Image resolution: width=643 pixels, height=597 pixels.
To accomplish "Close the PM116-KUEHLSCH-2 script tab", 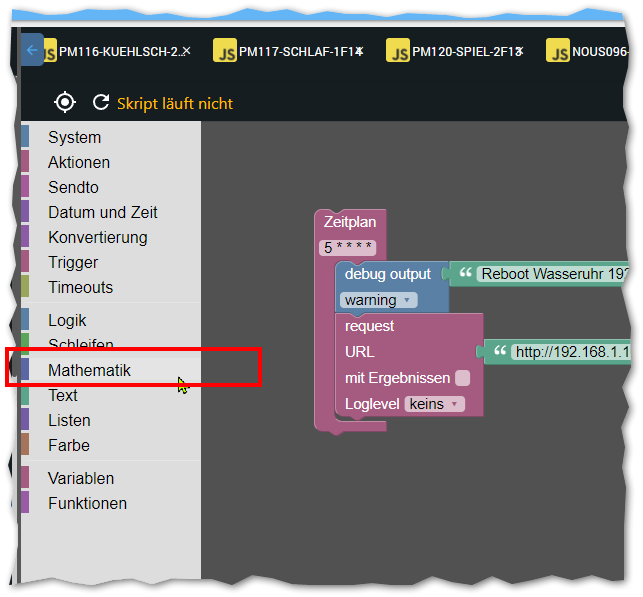I will click(186, 51).
